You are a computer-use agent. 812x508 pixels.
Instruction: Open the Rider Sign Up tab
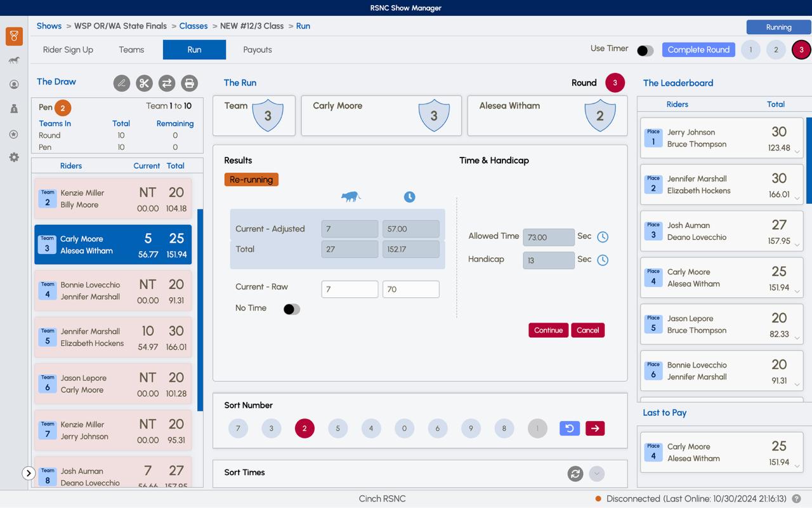68,50
